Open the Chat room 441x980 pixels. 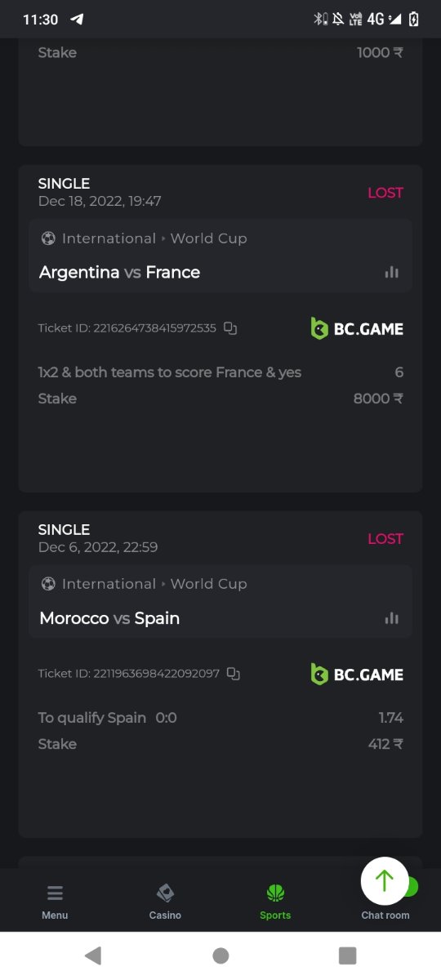[x=385, y=915]
